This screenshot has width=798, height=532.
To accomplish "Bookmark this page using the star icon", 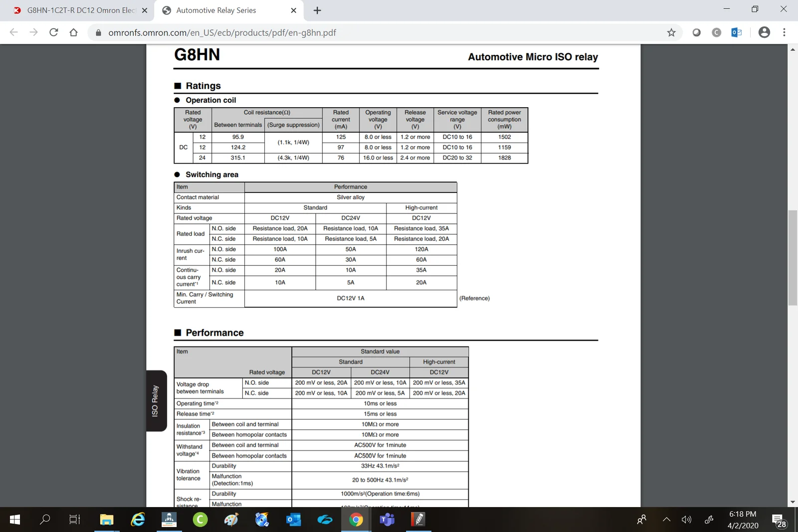I will 671,32.
